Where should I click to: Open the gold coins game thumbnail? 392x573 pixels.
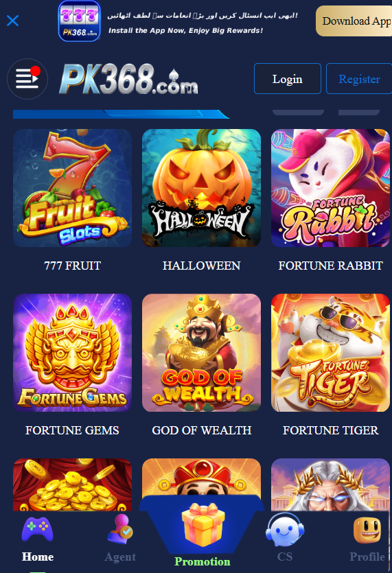[72, 484]
